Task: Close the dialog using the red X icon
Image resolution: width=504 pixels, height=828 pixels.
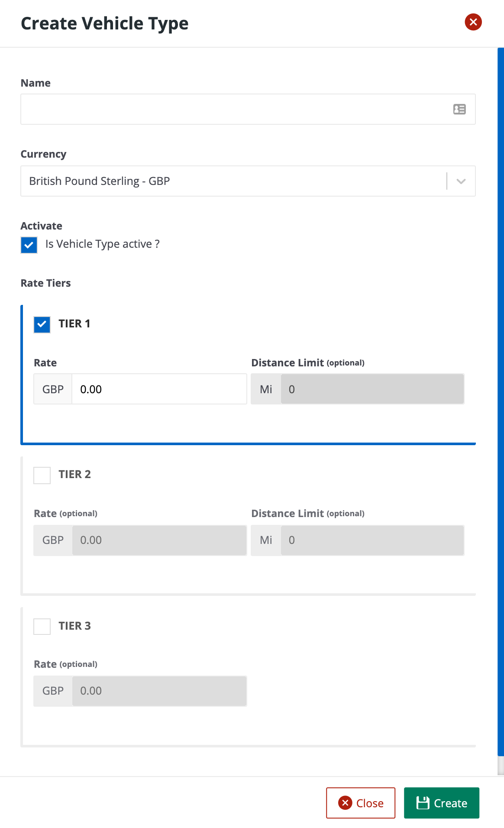Action: 473,22
